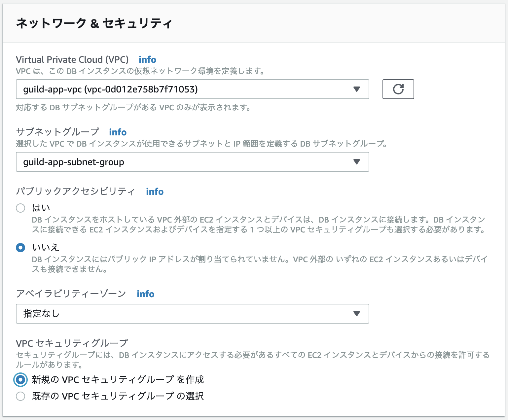The width and height of the screenshot is (508, 420).
Task: Open the guild-app-subnet-group dropdown
Action: (x=193, y=162)
